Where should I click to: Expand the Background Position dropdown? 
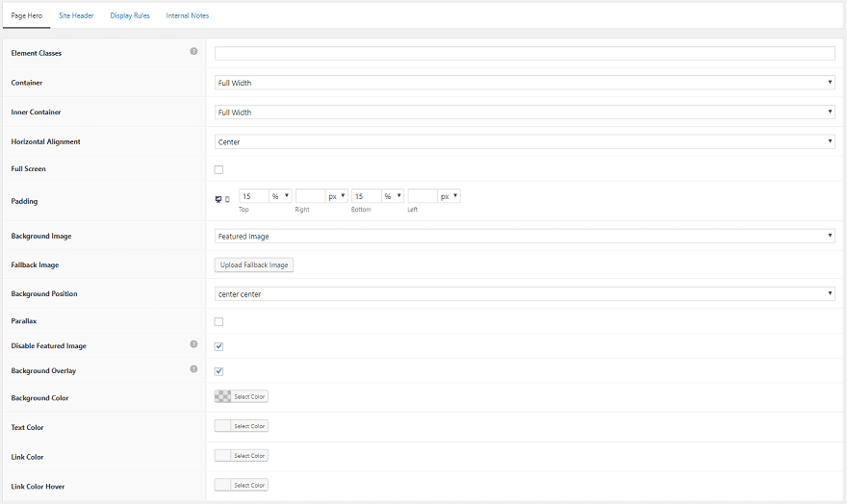point(525,294)
